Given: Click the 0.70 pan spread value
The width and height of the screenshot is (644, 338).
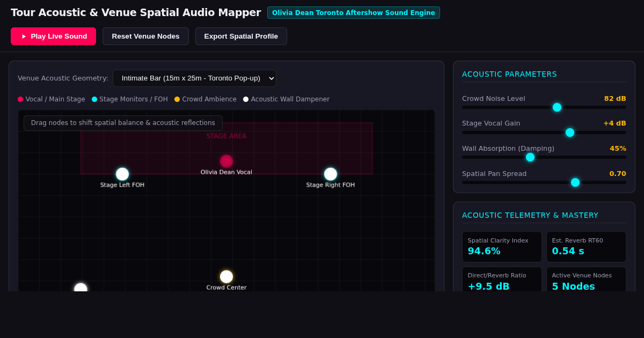Looking at the screenshot, I should [618, 174].
